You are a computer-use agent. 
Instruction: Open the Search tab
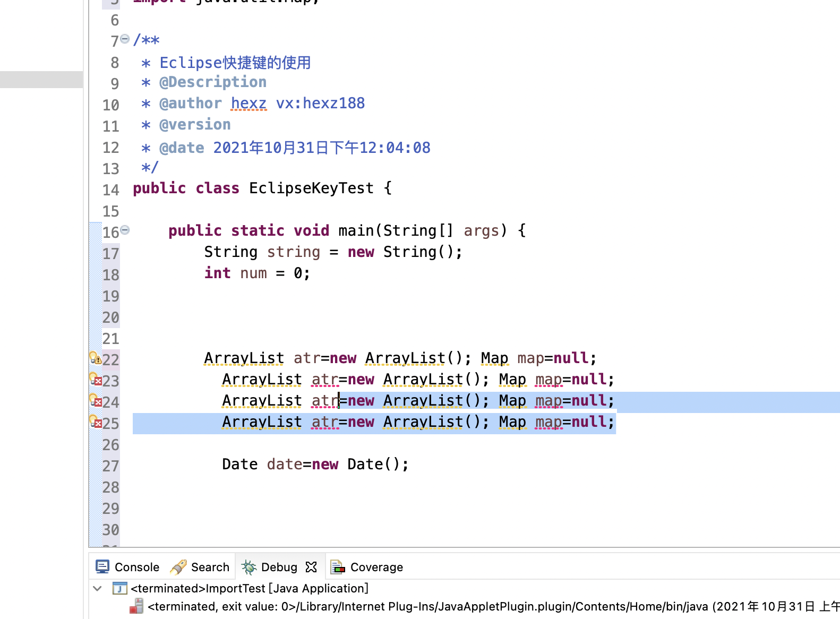click(x=200, y=567)
